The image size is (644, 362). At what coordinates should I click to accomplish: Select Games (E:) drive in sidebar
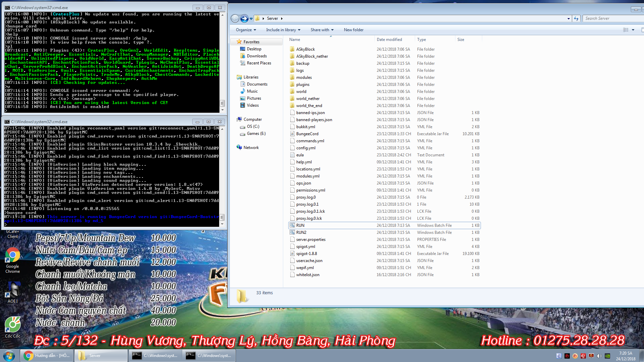tap(256, 134)
